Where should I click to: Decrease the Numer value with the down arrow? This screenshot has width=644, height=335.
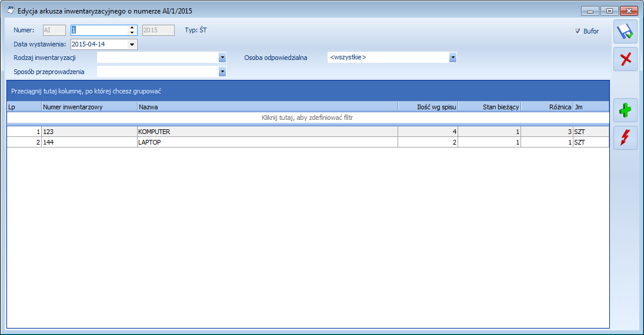click(132, 32)
